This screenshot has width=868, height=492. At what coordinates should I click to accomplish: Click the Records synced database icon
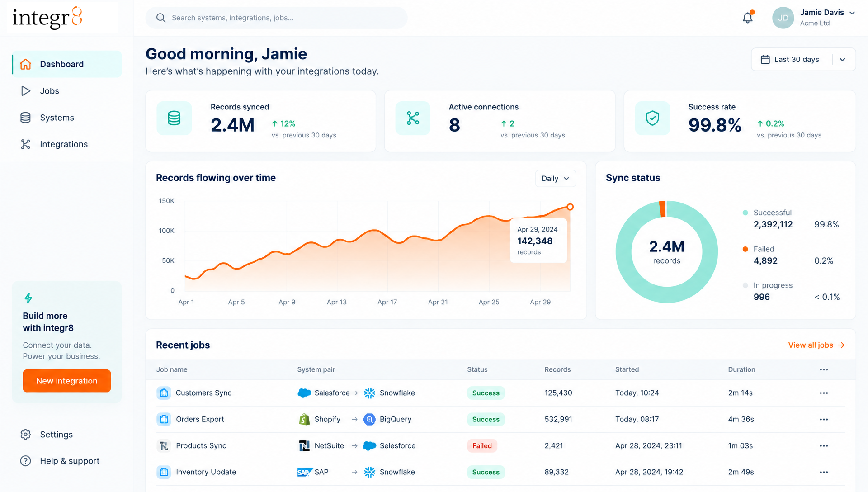point(174,118)
